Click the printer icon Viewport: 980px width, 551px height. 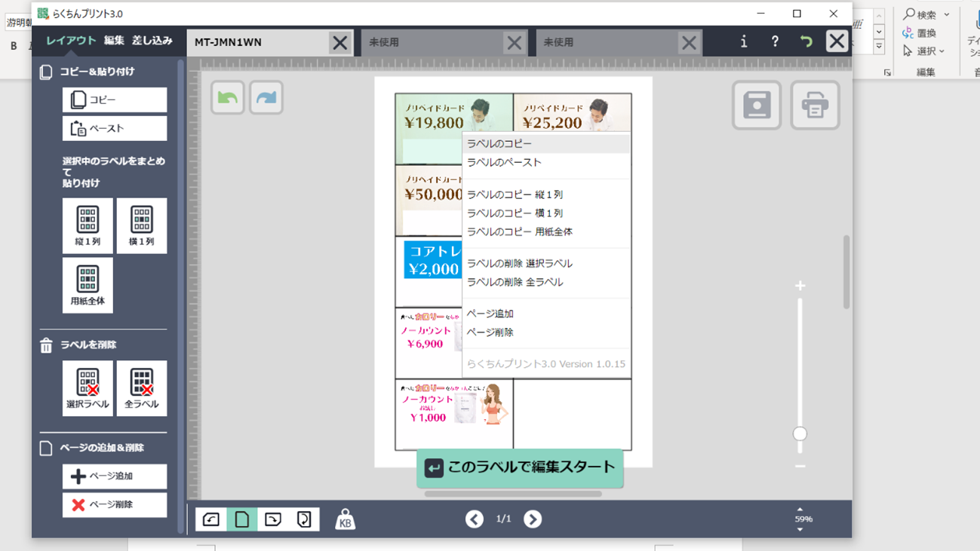(x=815, y=106)
